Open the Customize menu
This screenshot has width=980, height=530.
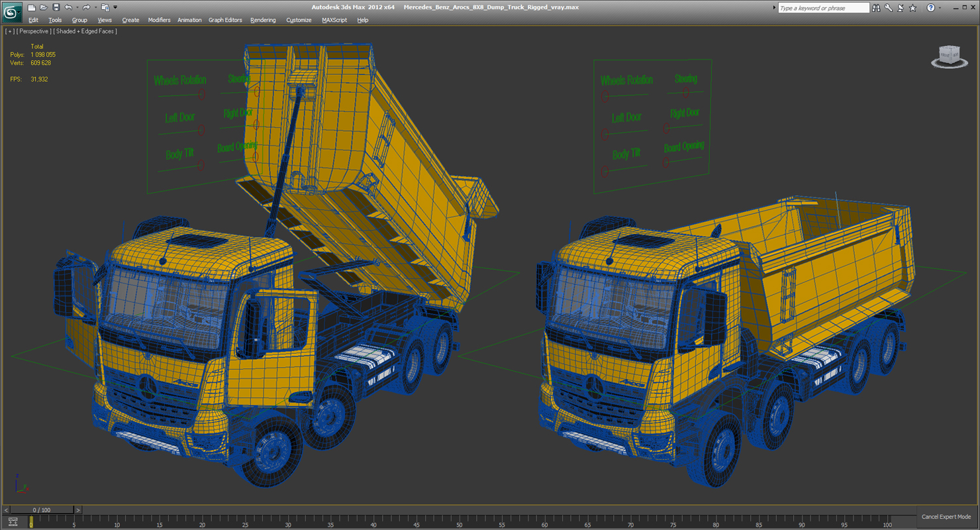[x=299, y=20]
